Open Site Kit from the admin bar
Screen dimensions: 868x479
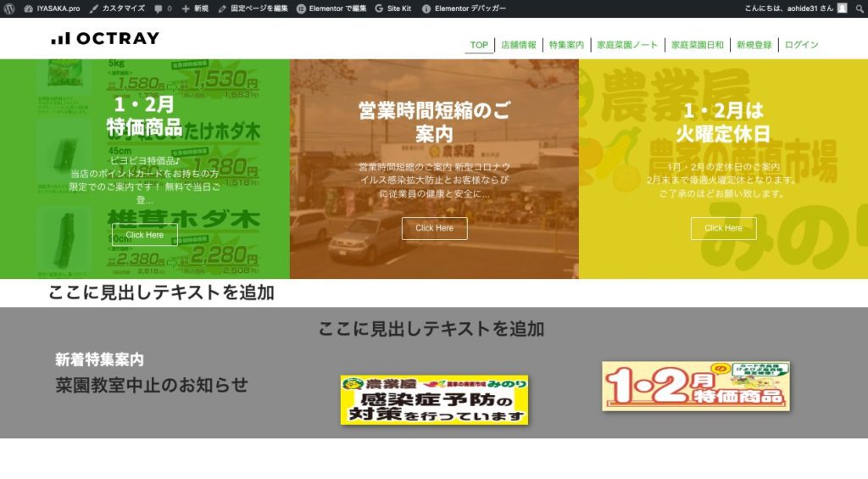(393, 8)
